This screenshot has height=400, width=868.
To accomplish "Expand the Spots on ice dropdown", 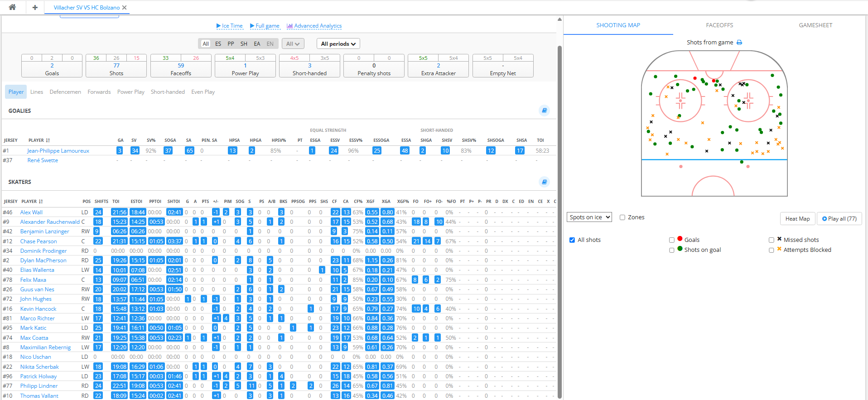I will point(589,217).
